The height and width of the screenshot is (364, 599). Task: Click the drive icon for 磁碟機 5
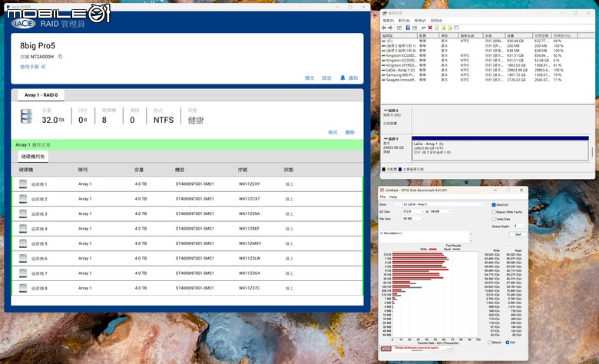(x=23, y=243)
